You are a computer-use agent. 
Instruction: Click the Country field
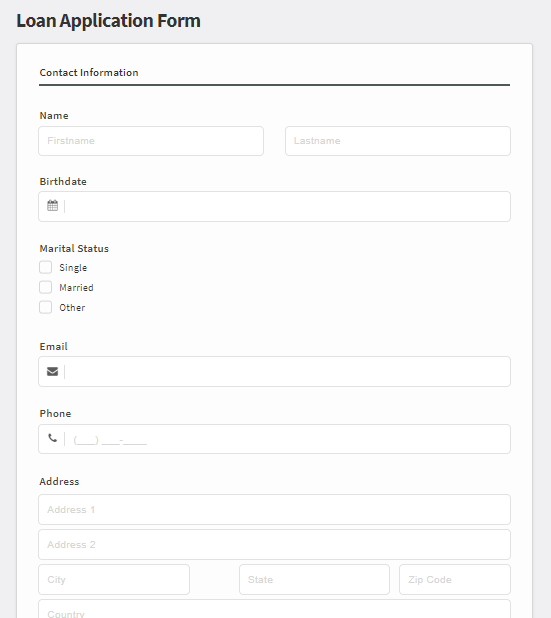click(x=274, y=609)
